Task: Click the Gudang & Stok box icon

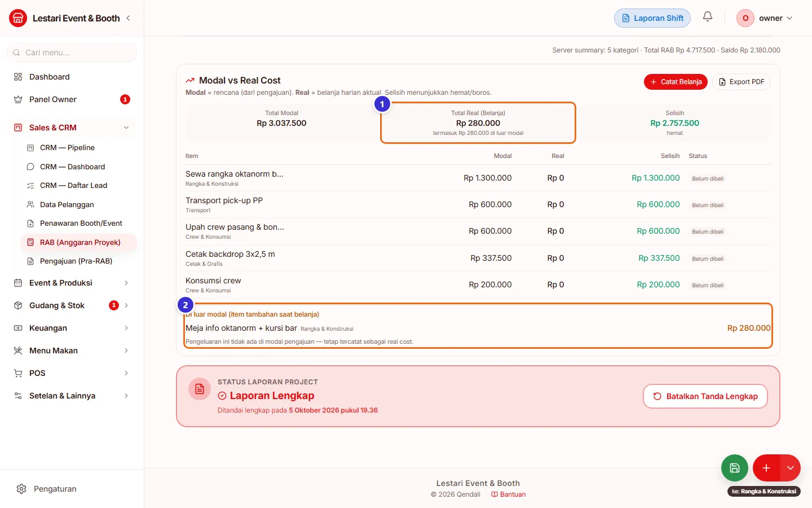Action: [18, 305]
